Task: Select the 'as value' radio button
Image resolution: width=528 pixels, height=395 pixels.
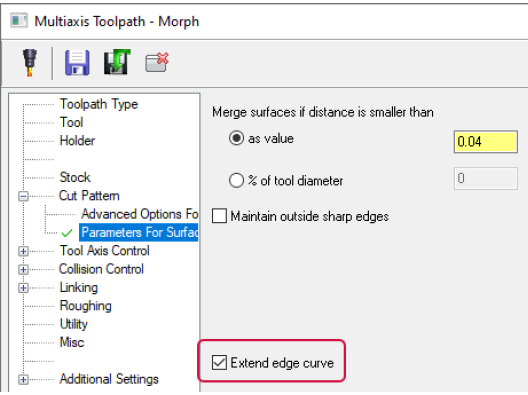Action: 236,138
